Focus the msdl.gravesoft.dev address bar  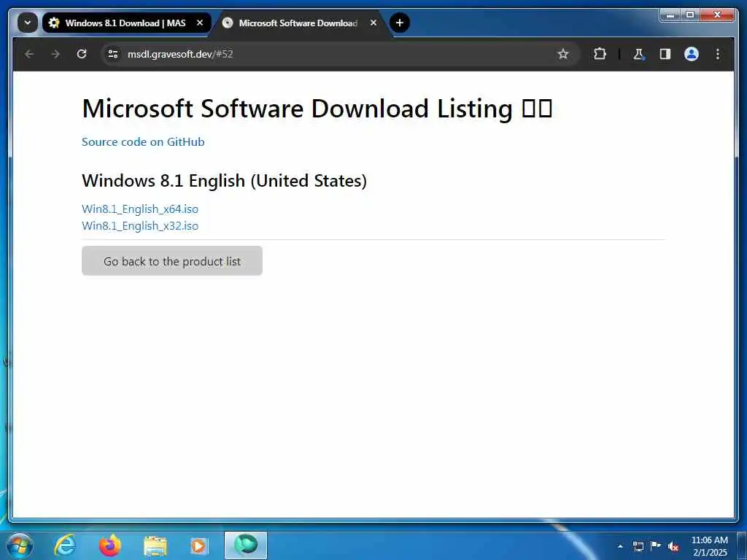[x=333, y=54]
